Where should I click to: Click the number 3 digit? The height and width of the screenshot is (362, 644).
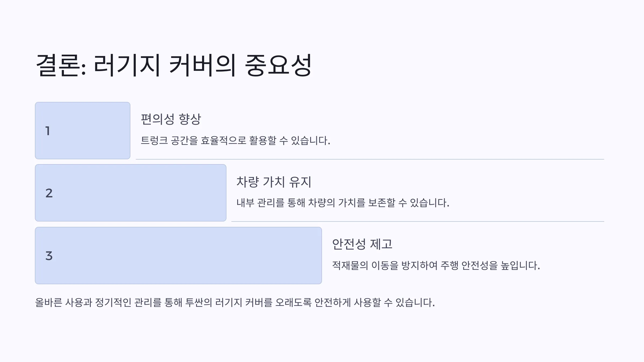pos(49,256)
